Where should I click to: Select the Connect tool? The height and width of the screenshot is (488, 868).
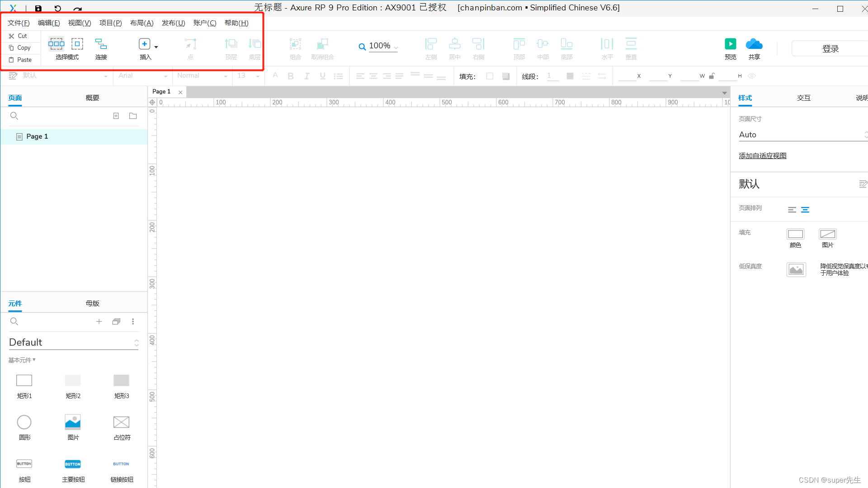click(101, 44)
